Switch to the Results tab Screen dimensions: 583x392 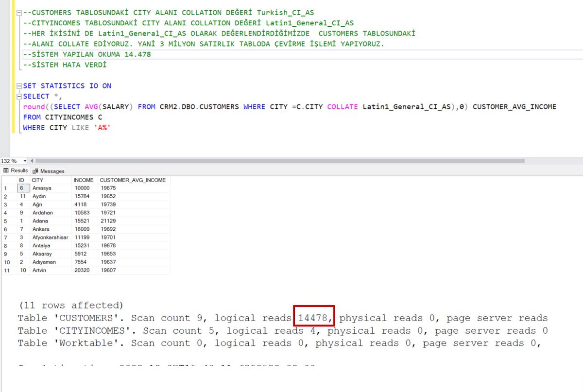pyautogui.click(x=16, y=170)
